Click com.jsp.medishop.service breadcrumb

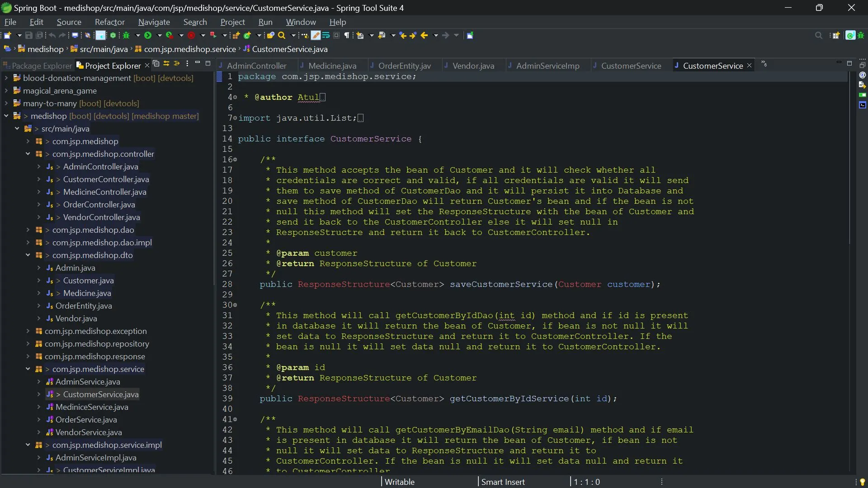click(190, 49)
